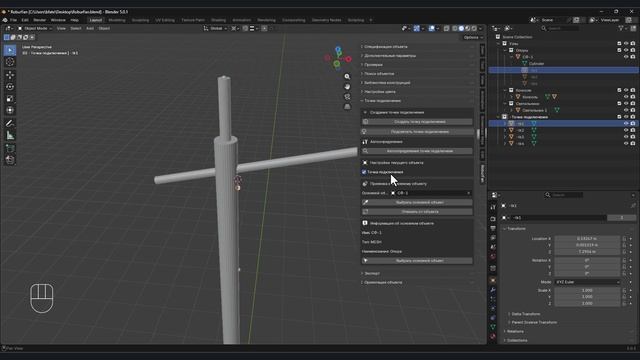The width and height of the screenshot is (640, 360).
Task: Uncheck the Точка подключения checkbox
Action: click(364, 172)
